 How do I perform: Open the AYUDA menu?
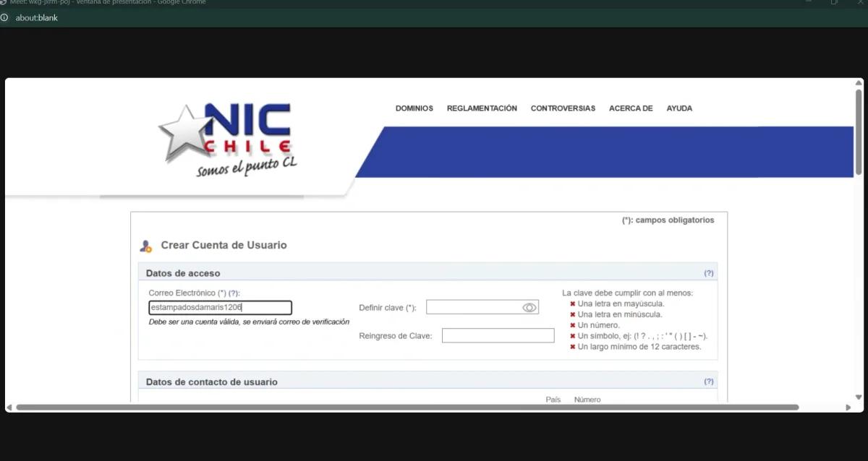[x=679, y=108]
